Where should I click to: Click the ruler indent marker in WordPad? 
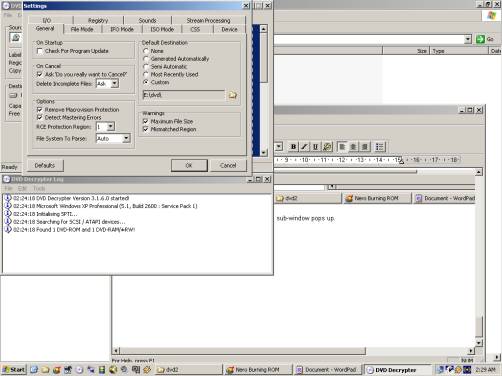(401, 161)
